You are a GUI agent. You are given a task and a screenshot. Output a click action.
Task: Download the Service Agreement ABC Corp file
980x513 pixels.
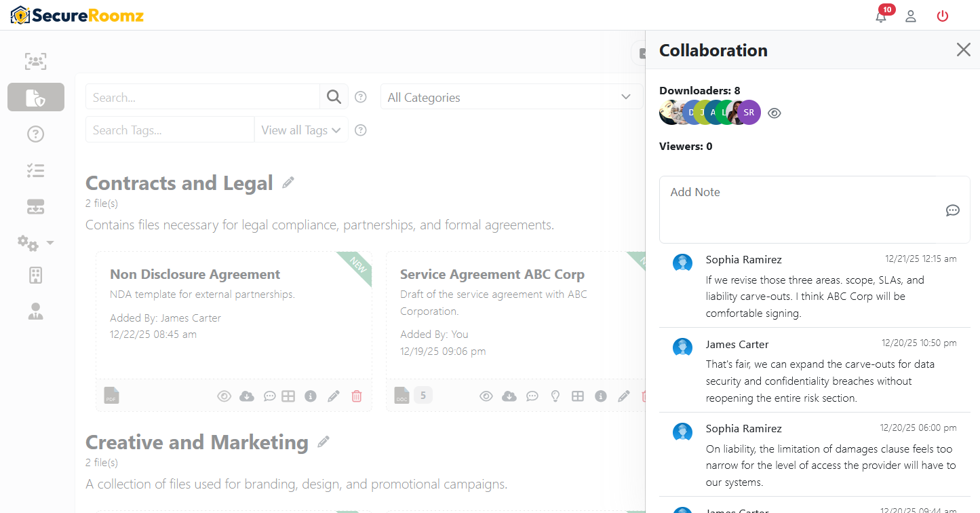tap(509, 396)
